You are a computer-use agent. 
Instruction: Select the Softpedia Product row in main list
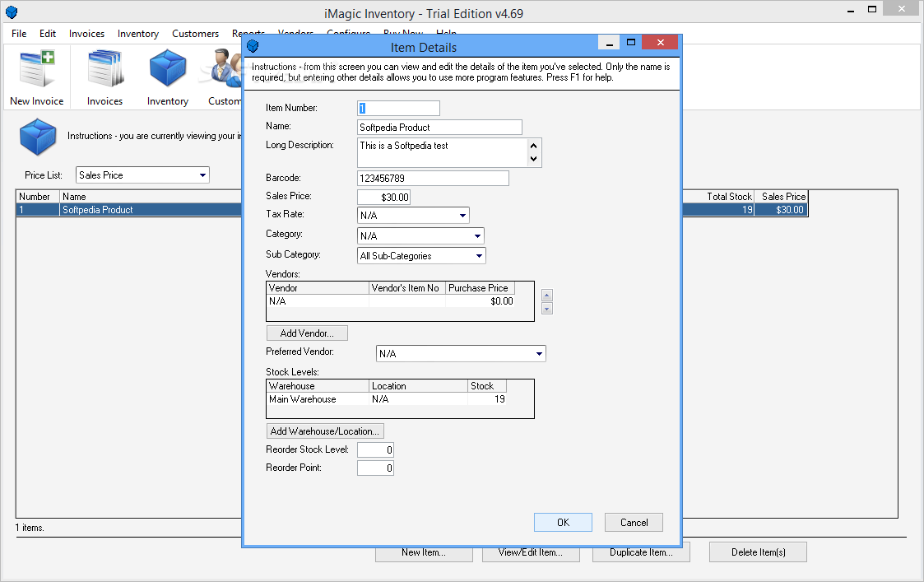[129, 210]
